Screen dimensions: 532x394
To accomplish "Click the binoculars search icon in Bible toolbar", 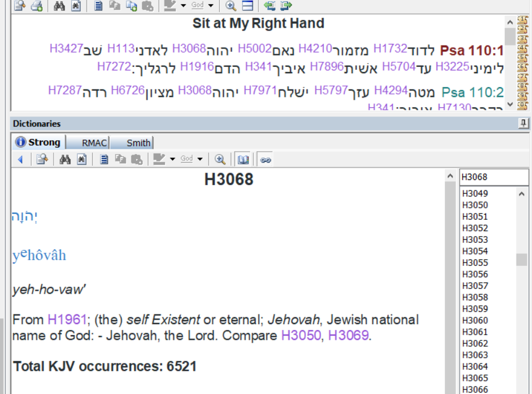I will (59, 6).
